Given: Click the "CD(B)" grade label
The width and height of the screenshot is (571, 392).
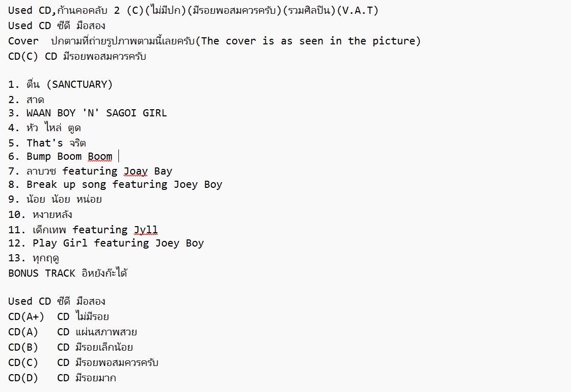Looking at the screenshot, I should click(23, 348).
